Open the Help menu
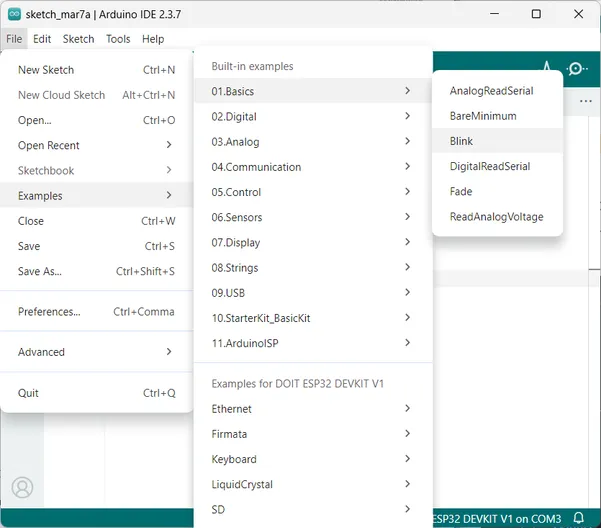 (x=153, y=39)
